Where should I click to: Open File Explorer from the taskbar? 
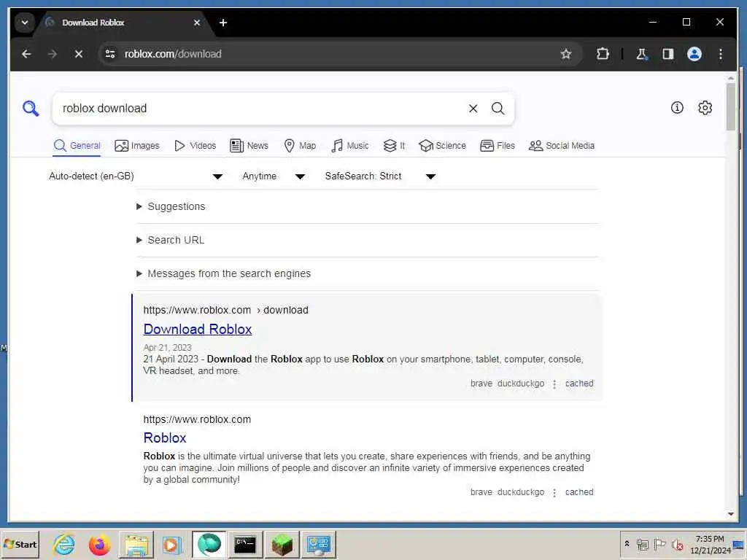[x=136, y=544]
